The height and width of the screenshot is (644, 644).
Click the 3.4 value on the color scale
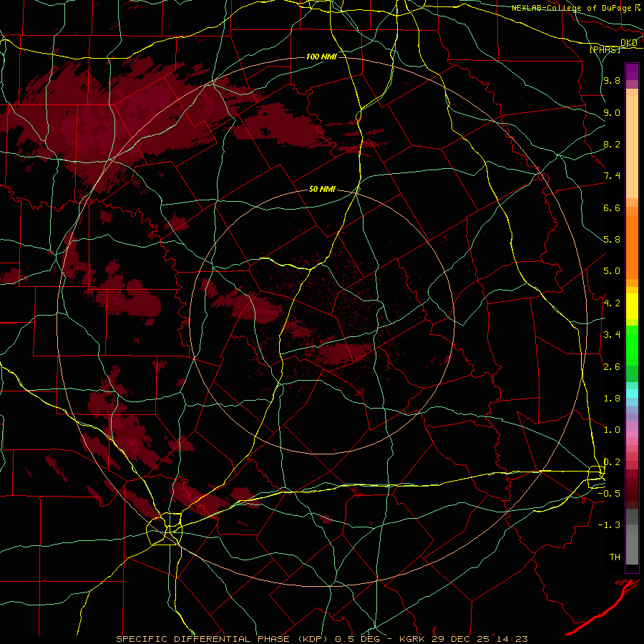pyautogui.click(x=612, y=335)
